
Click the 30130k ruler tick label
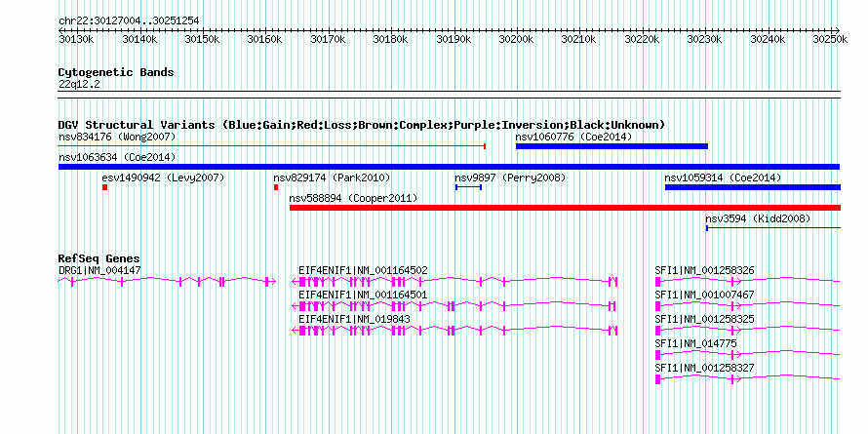[x=75, y=39]
